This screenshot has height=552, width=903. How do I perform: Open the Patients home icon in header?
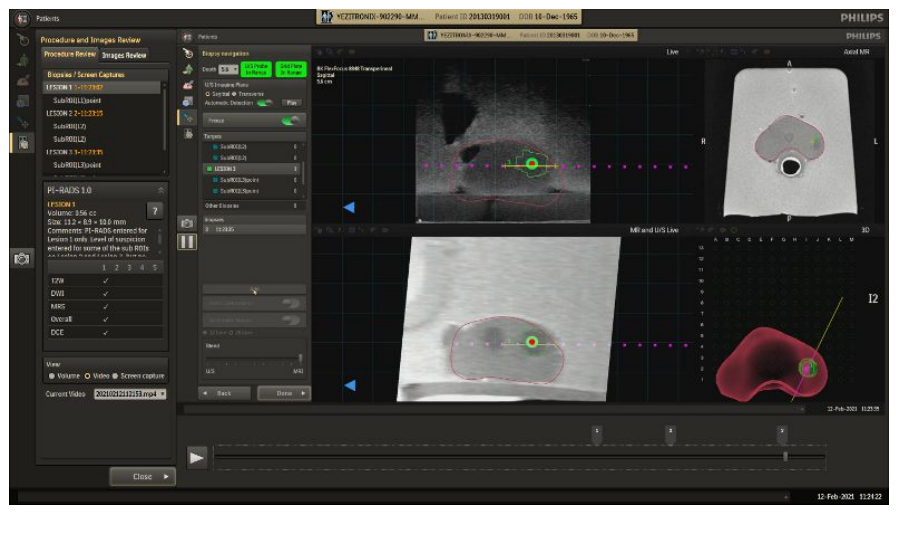click(x=22, y=19)
